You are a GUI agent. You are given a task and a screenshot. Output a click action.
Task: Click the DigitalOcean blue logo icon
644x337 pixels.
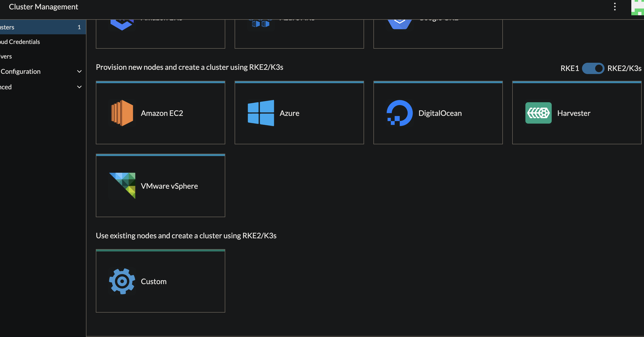pyautogui.click(x=400, y=113)
